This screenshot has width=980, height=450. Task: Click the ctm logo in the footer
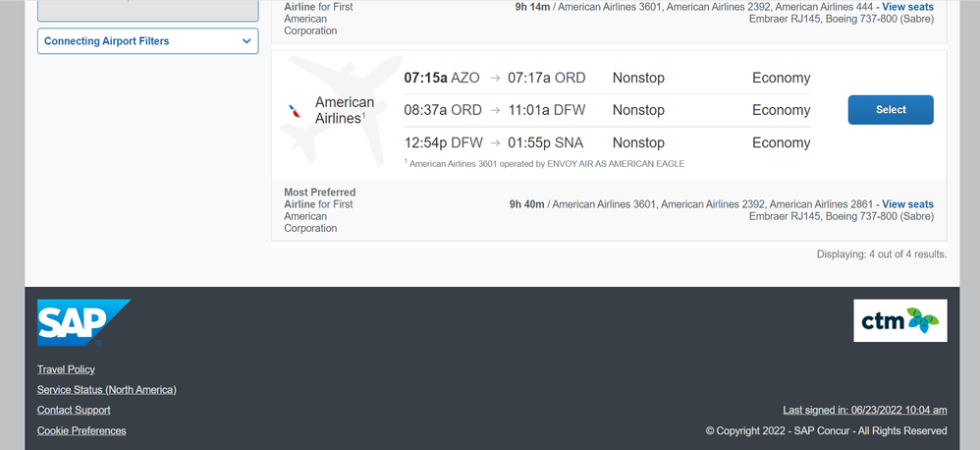[x=899, y=320]
